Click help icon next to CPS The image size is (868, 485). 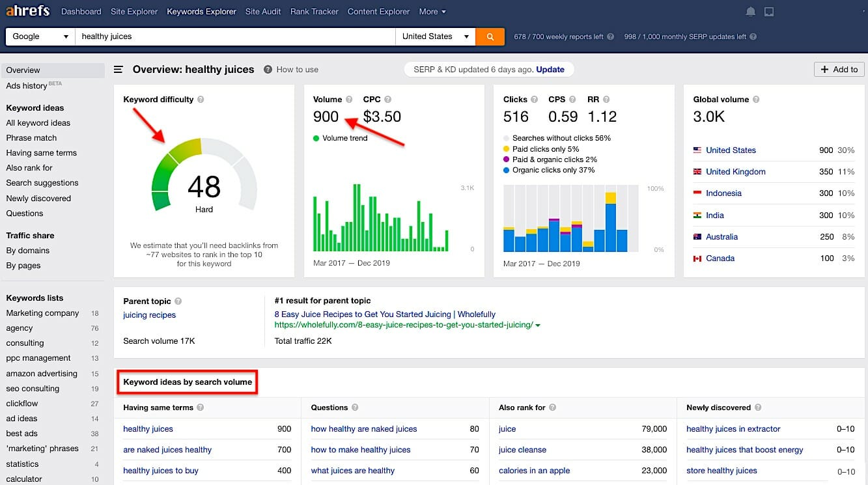[x=573, y=100]
